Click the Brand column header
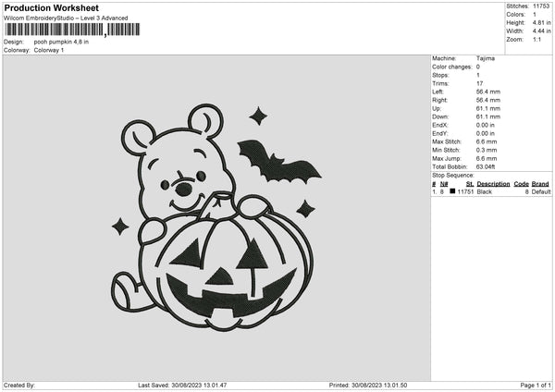 click(540, 184)
